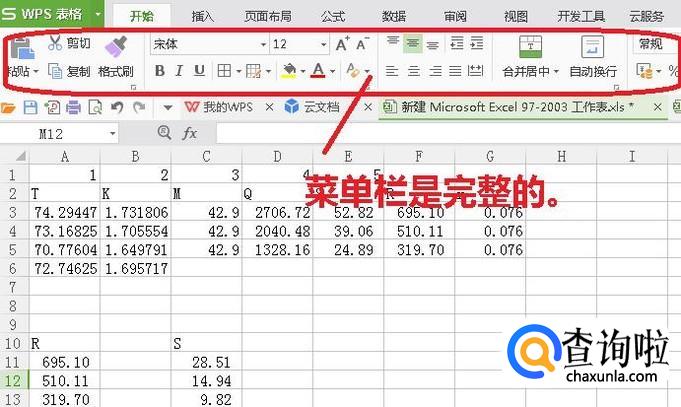Viewport: 681px width, 407px height.
Task: Expand the Name Box dropdown for M12
Action: 112,133
